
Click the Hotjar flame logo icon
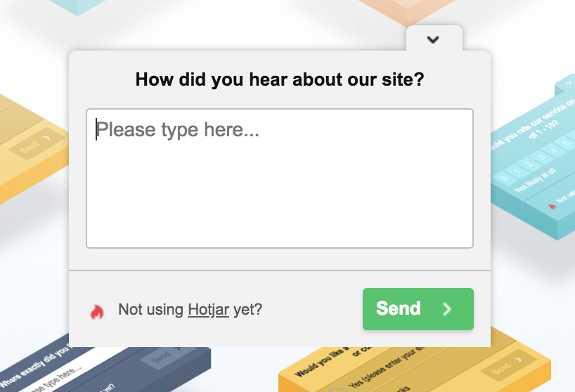click(97, 311)
